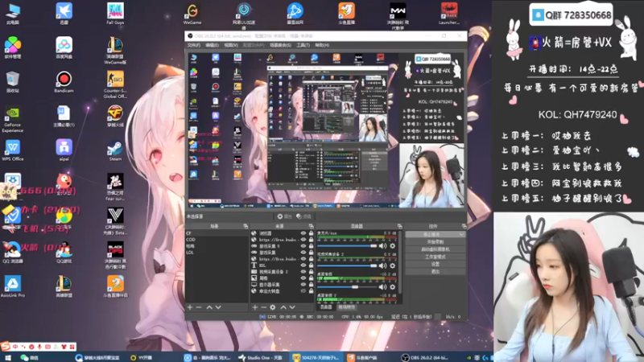
Task: Select the COD scene
Action: pyautogui.click(x=217, y=240)
